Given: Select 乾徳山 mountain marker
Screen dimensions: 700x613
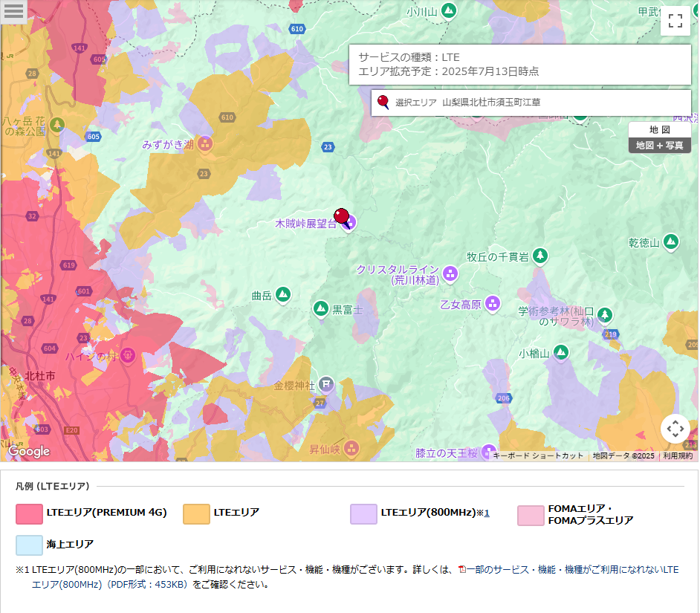Looking at the screenshot, I should pyautogui.click(x=670, y=241).
